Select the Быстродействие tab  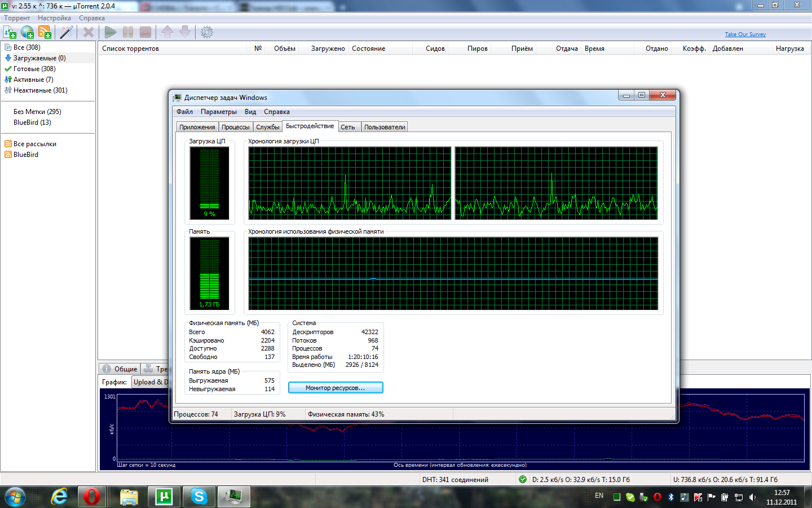tap(310, 126)
